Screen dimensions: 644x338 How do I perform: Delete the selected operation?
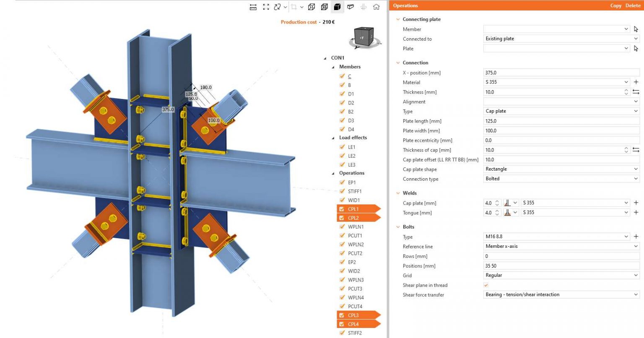click(632, 5)
